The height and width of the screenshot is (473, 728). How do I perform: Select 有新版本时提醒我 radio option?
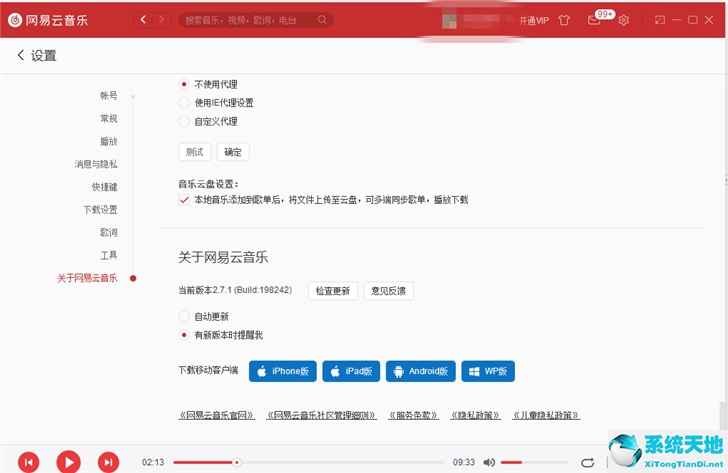[x=184, y=335]
